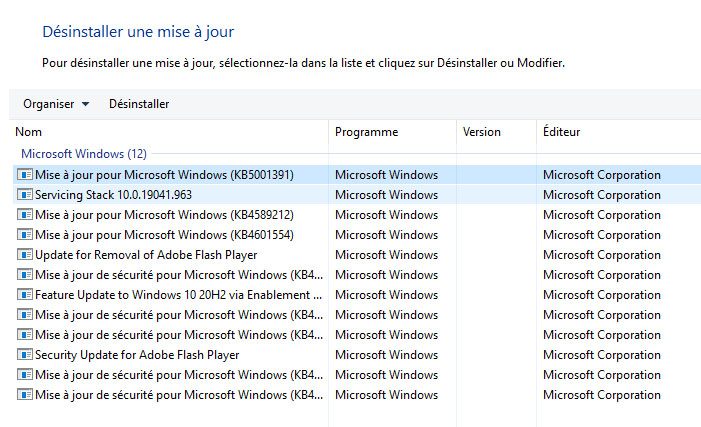
Task: Select the Mise à jour KB5001391 entry
Action: (164, 175)
